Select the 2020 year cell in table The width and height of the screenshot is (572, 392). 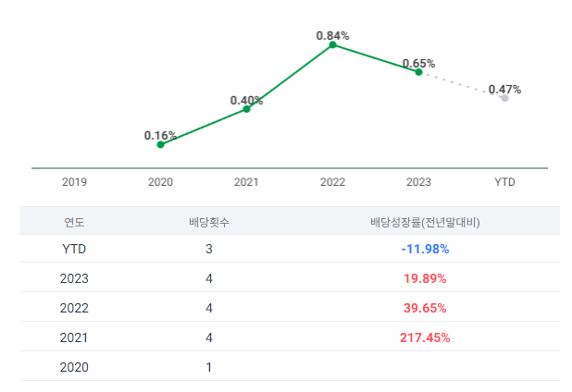click(74, 367)
